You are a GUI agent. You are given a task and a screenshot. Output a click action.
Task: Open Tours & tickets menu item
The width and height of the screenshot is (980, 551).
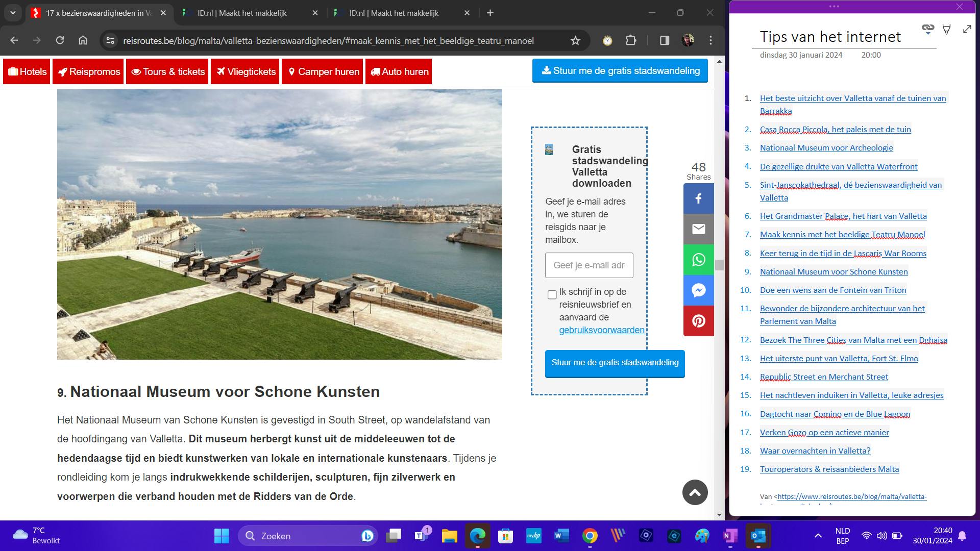[x=168, y=72]
